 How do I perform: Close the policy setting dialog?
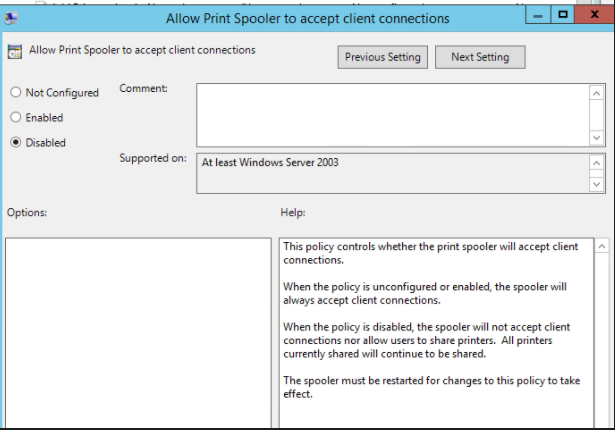pyautogui.click(x=595, y=15)
